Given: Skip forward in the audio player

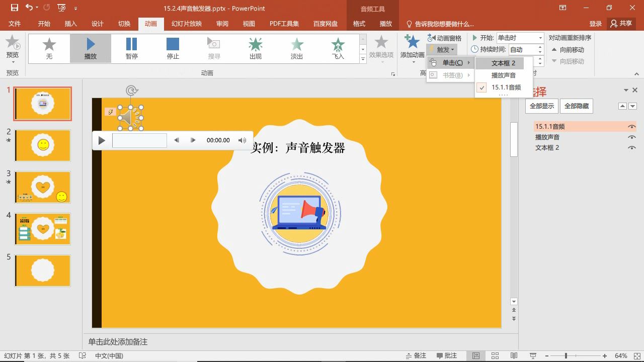Looking at the screenshot, I should point(193,140).
